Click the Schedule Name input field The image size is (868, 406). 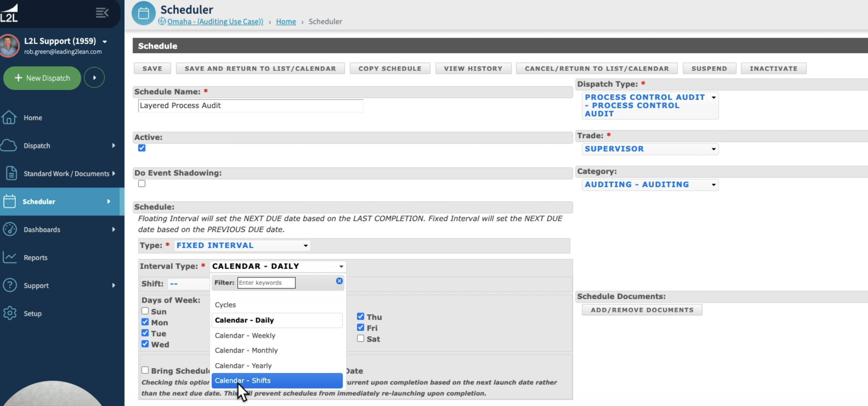(x=250, y=106)
